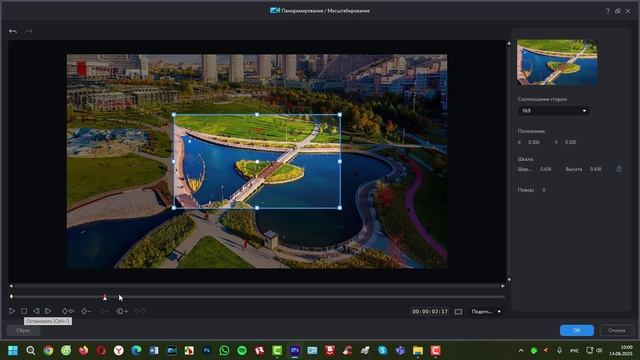
Task: Switch the РУС keyboard language indicator
Action: pos(574,351)
